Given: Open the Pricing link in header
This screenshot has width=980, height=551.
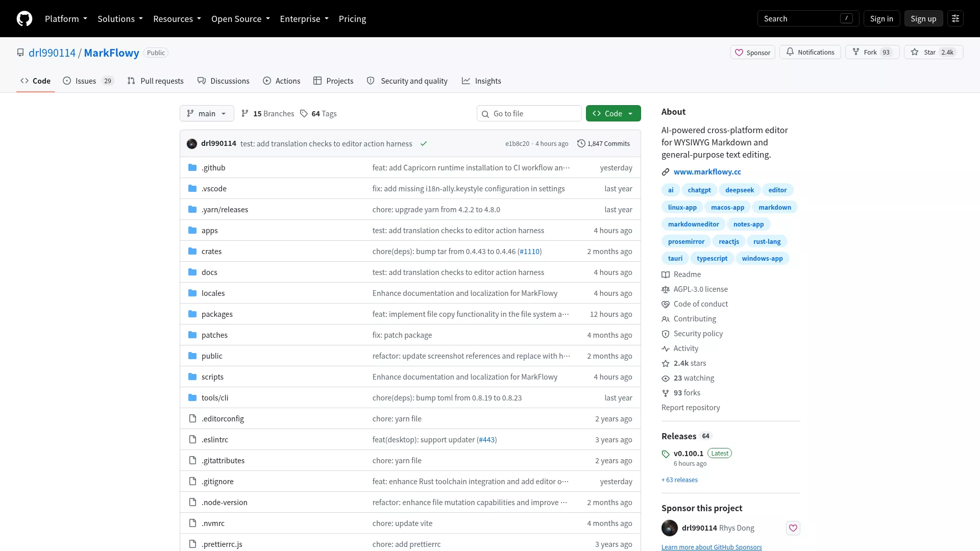Looking at the screenshot, I should coord(352,19).
